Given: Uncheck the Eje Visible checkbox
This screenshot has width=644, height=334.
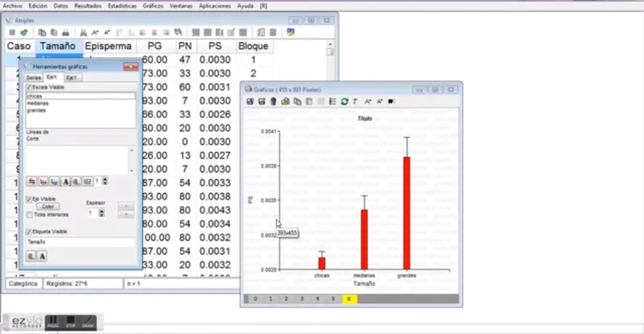Looking at the screenshot, I should click(29, 200).
